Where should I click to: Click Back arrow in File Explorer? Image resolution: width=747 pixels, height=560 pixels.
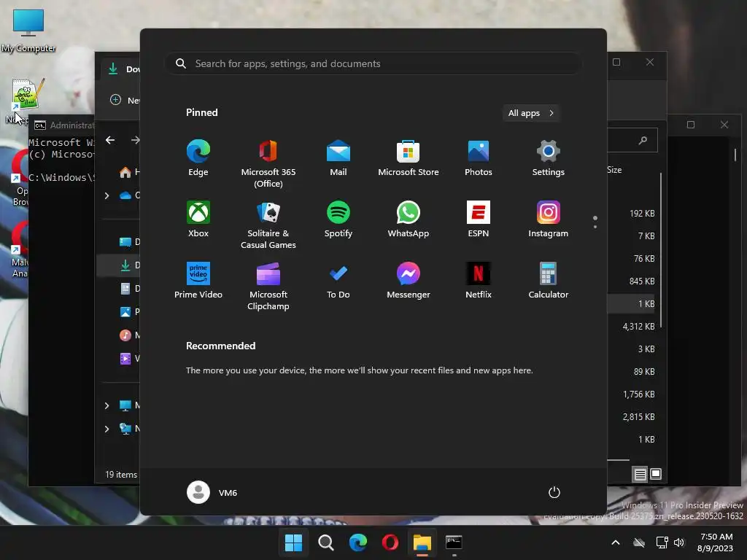click(110, 140)
